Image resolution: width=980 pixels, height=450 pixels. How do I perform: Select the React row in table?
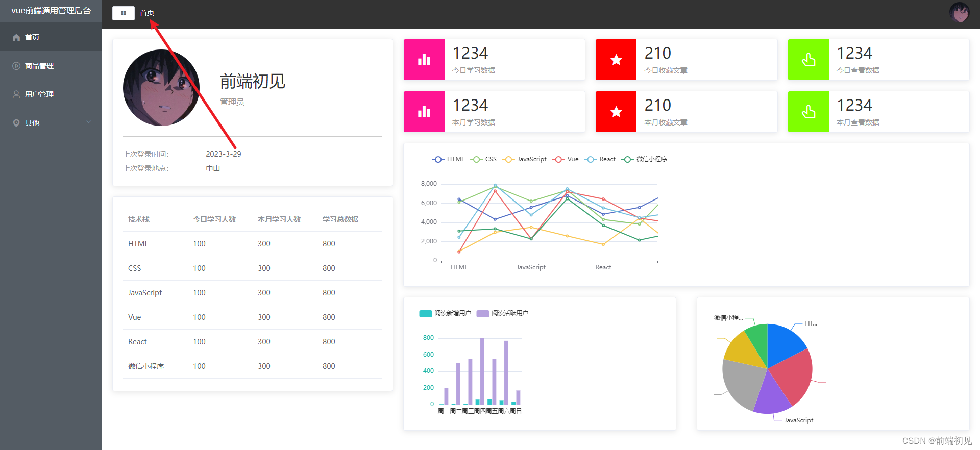(253, 342)
